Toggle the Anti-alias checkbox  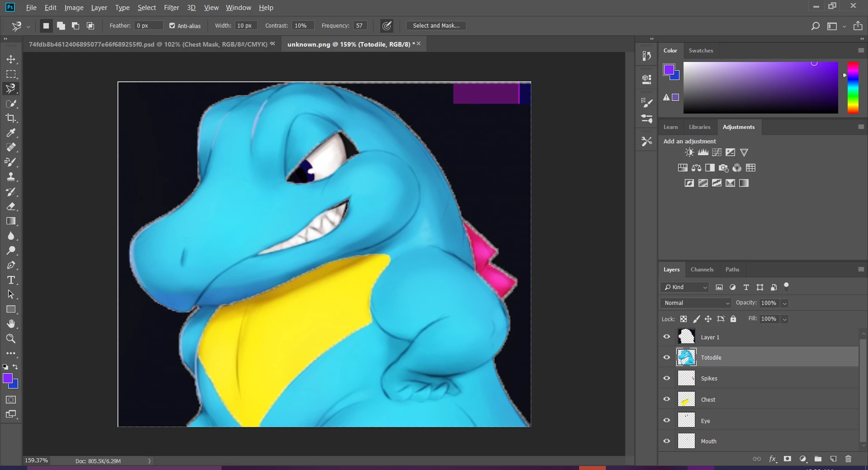172,26
